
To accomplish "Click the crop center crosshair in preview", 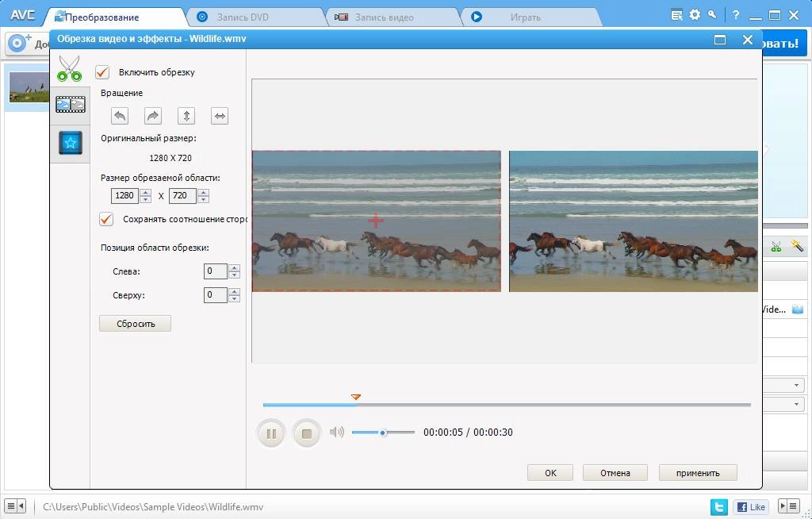I will pos(376,221).
